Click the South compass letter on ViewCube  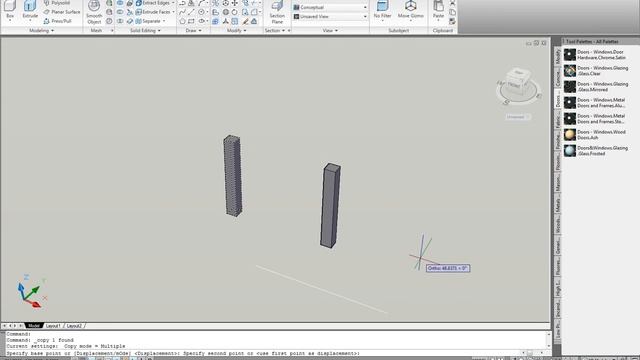506,102
